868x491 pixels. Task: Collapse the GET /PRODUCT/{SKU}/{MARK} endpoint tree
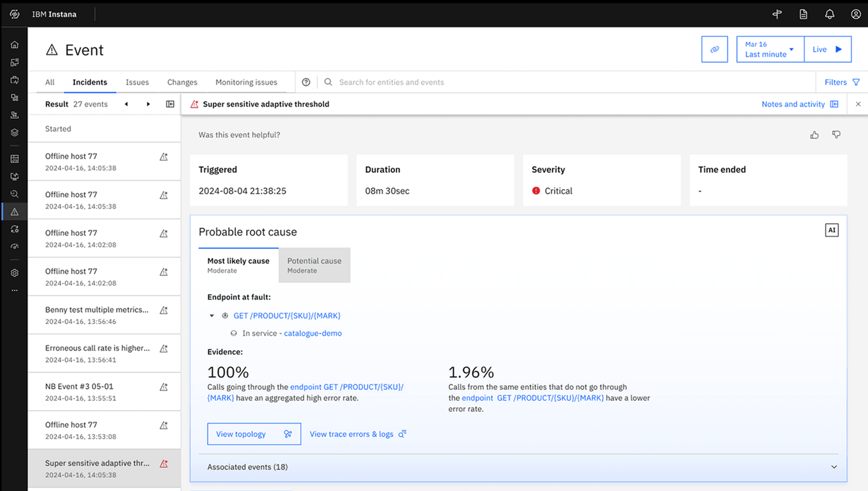point(212,316)
